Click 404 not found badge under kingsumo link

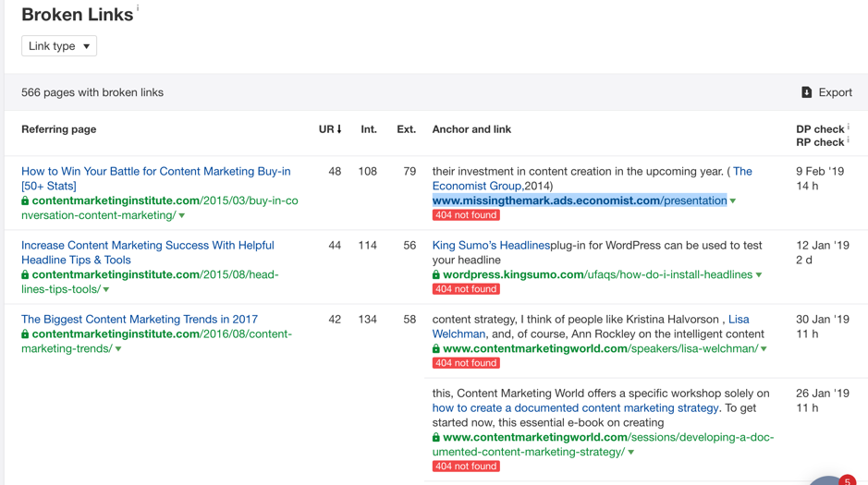(x=466, y=289)
